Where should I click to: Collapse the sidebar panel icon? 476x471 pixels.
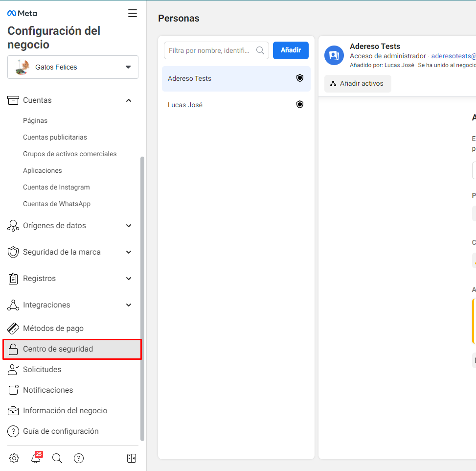[132, 458]
